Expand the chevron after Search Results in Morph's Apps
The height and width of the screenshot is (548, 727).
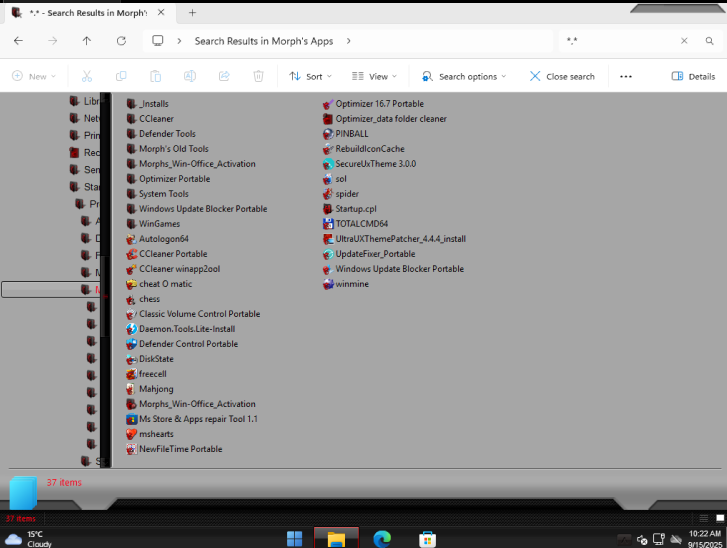pyautogui.click(x=349, y=41)
